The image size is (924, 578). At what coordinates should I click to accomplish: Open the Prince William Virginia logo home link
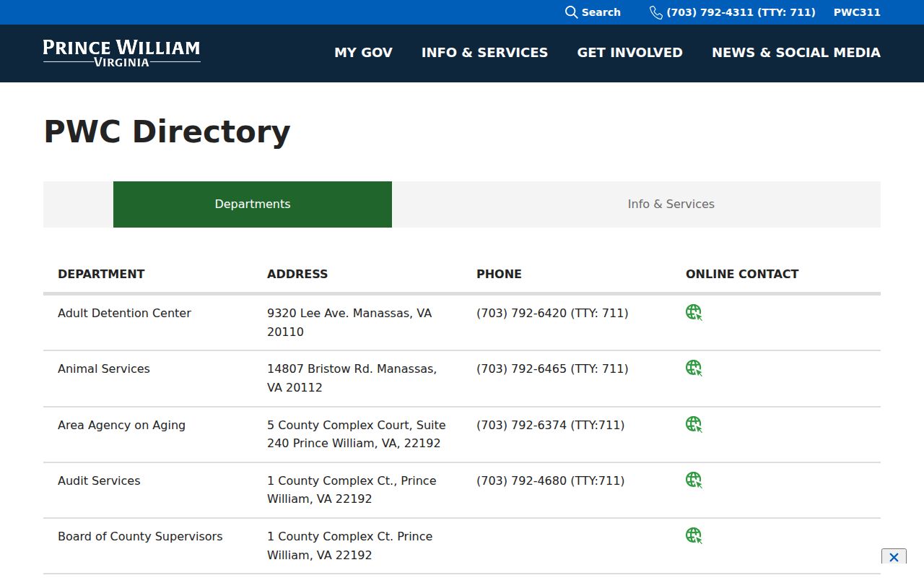[121, 53]
